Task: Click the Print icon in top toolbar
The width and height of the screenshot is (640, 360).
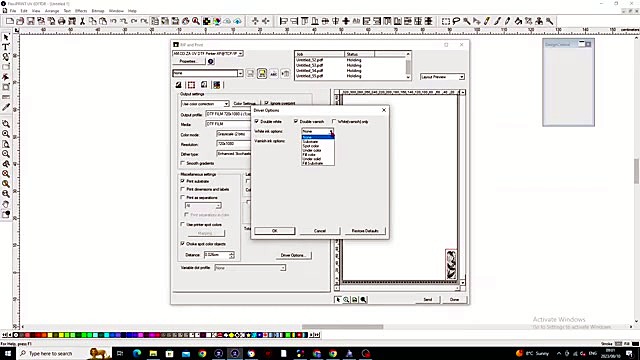Action: click(x=62, y=21)
